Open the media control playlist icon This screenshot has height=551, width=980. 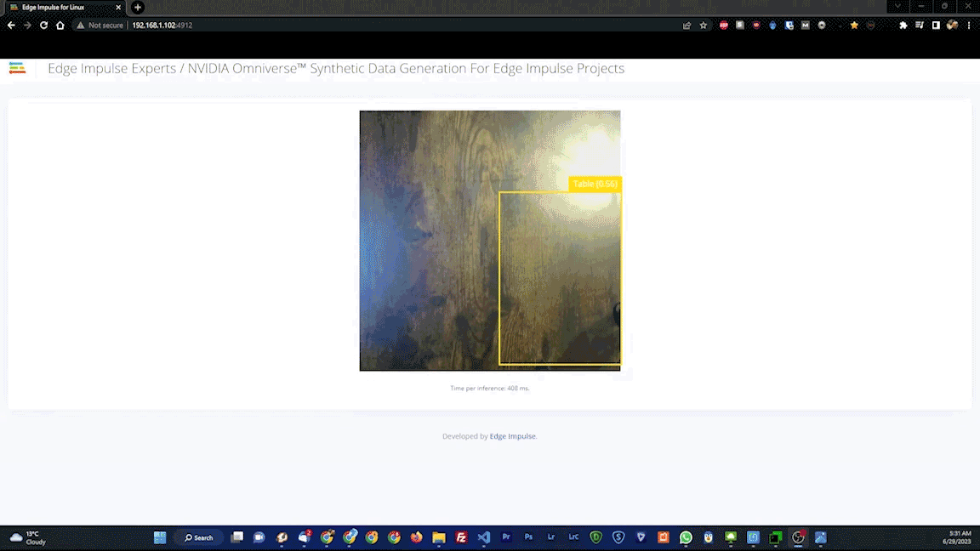[920, 26]
